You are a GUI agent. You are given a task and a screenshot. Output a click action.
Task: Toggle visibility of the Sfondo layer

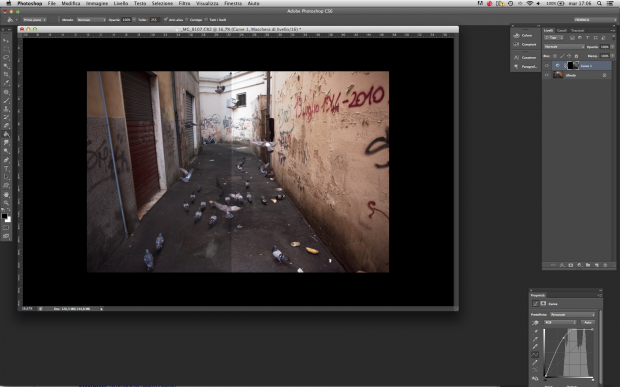pos(547,75)
